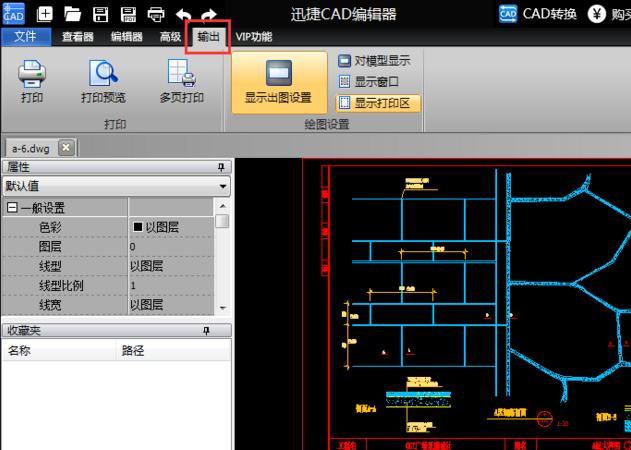Create a new drawing file

[44, 14]
